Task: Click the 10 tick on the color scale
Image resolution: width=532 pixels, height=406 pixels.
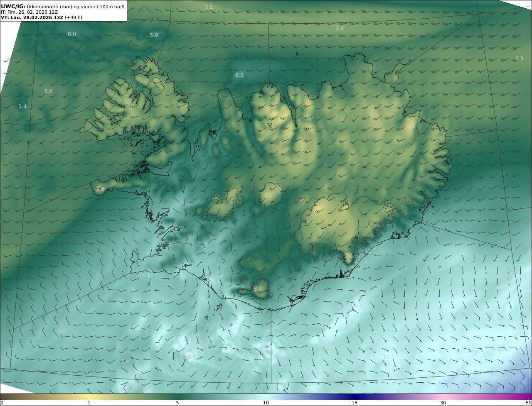Action: 266,403
